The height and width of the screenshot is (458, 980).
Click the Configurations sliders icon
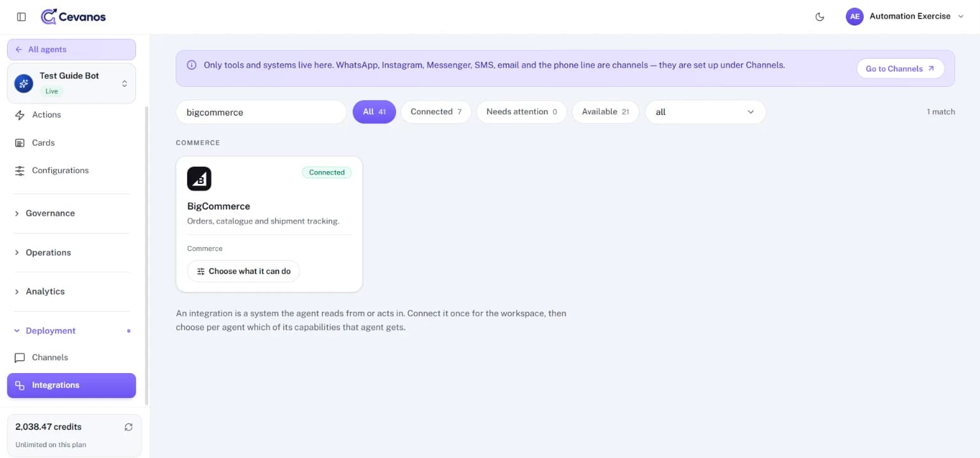click(20, 171)
